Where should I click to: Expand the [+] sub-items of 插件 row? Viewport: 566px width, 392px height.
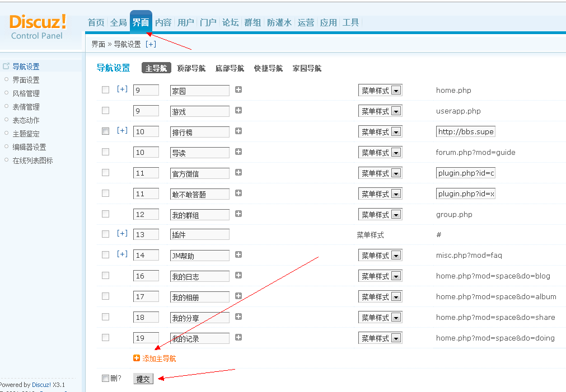point(122,233)
